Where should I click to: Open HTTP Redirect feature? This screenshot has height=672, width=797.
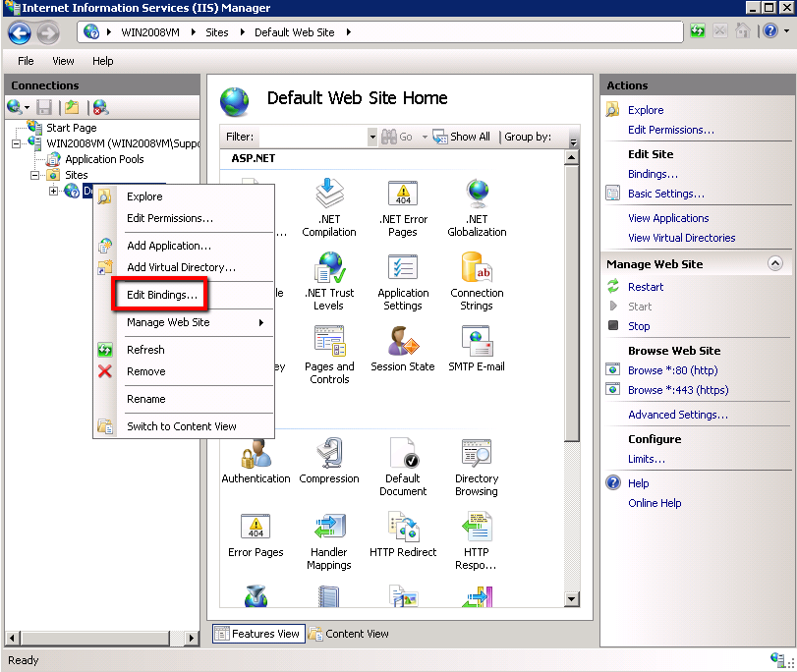tap(403, 534)
